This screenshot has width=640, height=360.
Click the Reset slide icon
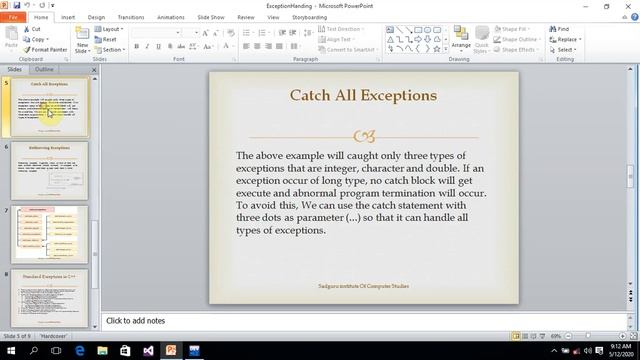tap(98, 39)
